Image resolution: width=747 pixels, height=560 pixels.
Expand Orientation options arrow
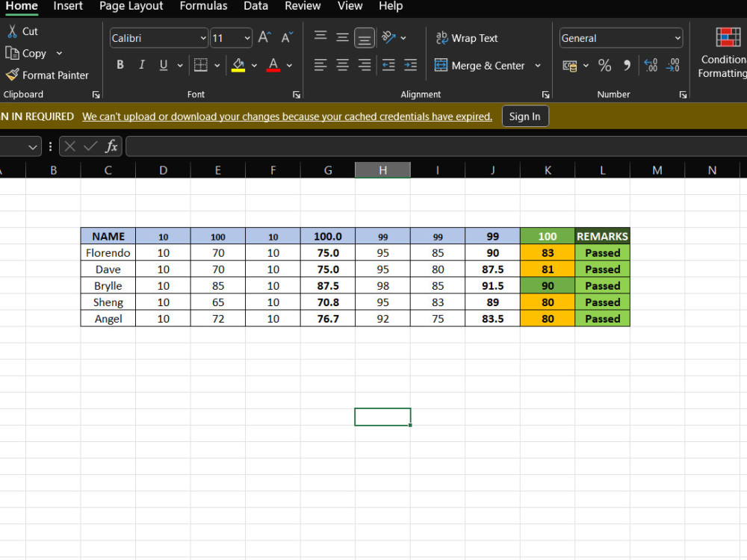click(x=403, y=37)
